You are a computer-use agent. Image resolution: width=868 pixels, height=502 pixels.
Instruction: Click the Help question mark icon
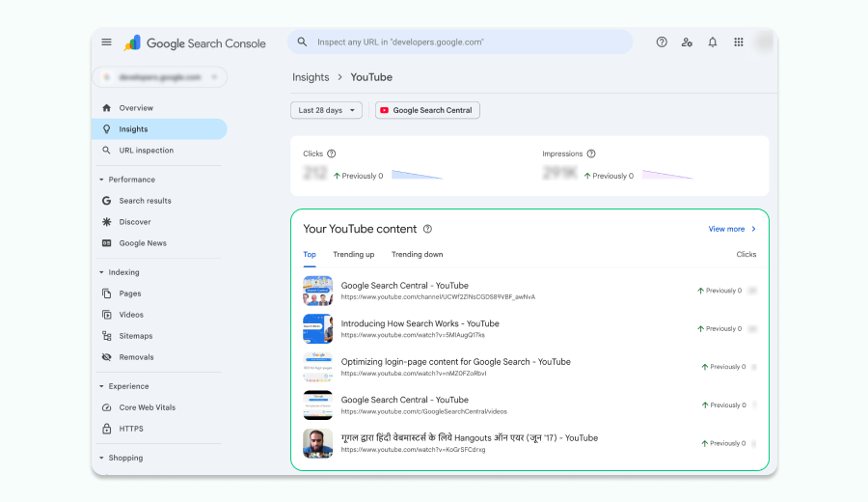[x=662, y=42]
